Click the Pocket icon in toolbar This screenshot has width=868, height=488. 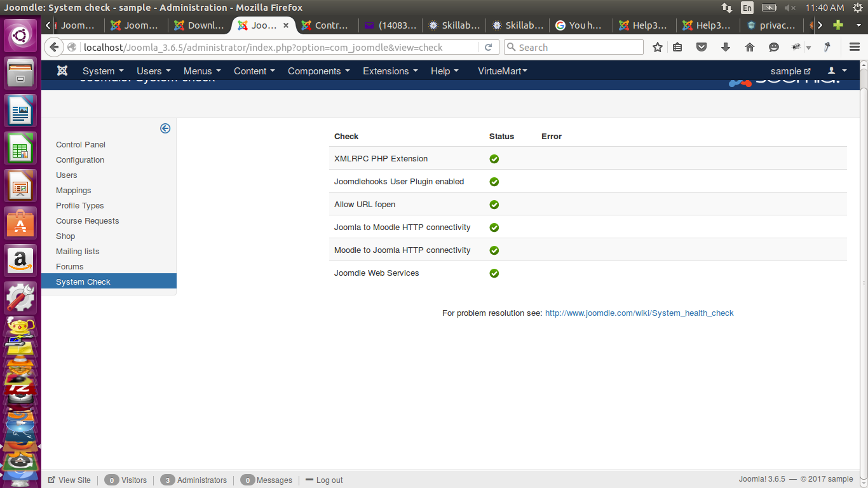tap(702, 48)
